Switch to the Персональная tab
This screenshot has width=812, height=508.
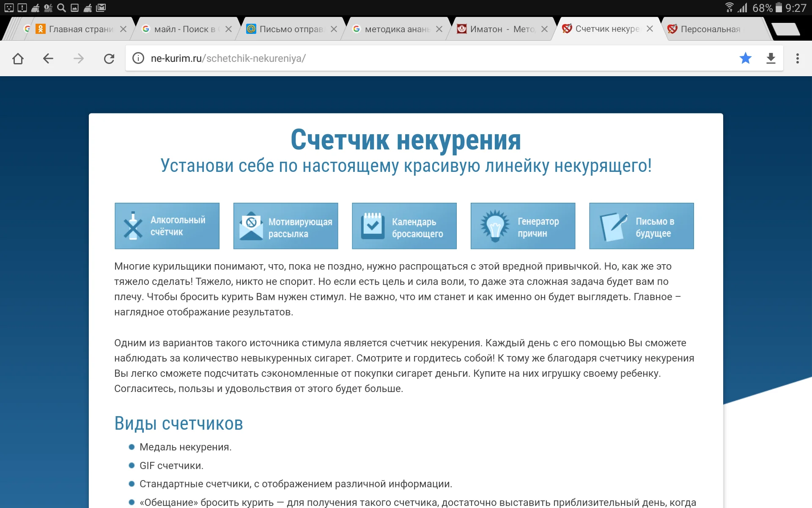(x=710, y=29)
